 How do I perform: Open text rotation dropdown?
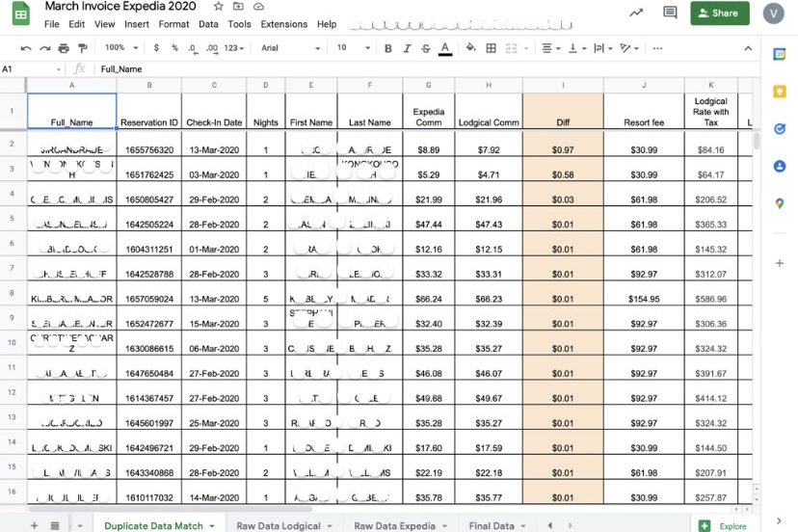click(x=629, y=48)
